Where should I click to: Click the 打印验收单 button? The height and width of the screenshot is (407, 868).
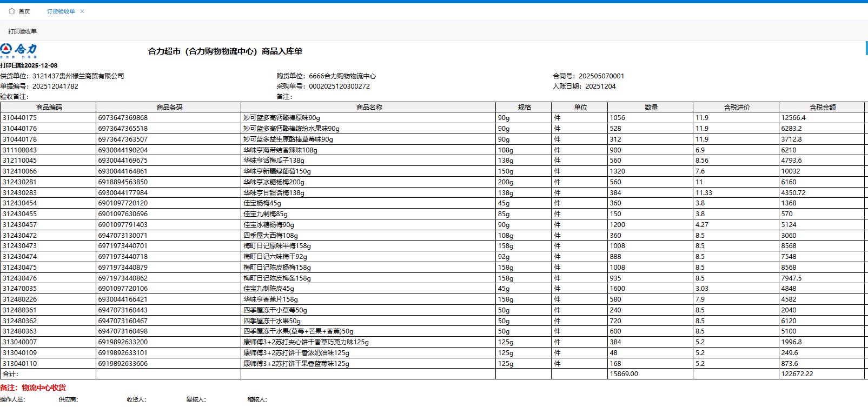(x=23, y=31)
